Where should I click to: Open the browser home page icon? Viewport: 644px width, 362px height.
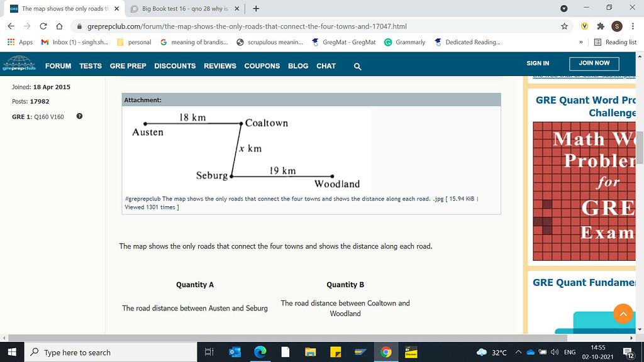pyautogui.click(x=59, y=26)
